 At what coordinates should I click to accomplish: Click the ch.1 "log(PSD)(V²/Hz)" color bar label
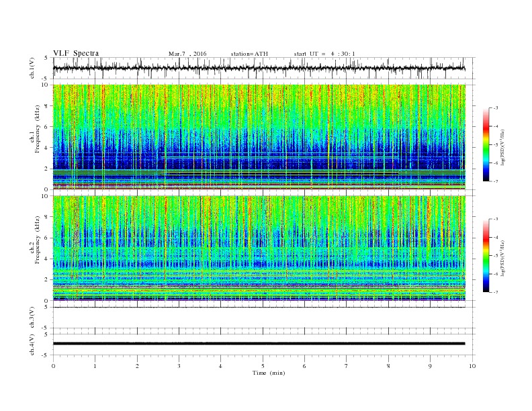click(502, 147)
